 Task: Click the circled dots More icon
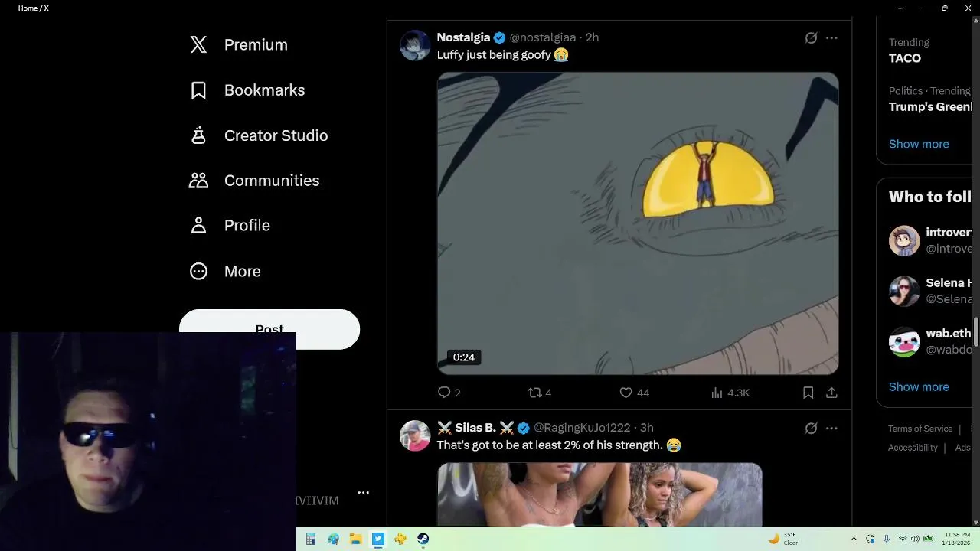198,271
